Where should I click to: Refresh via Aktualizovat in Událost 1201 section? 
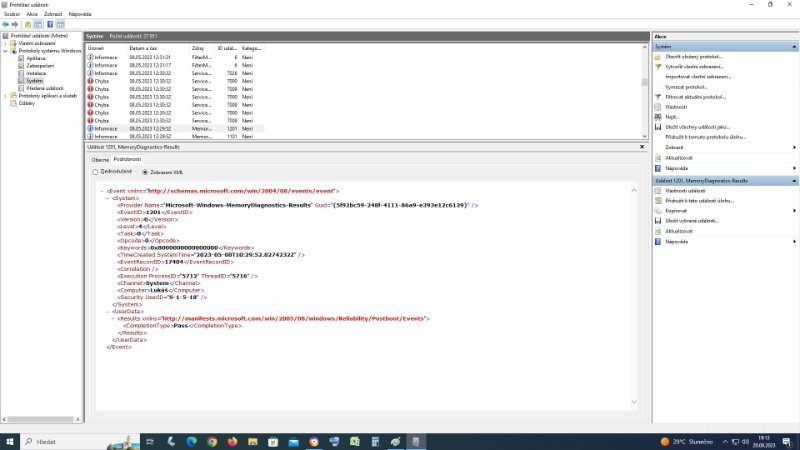(x=679, y=231)
